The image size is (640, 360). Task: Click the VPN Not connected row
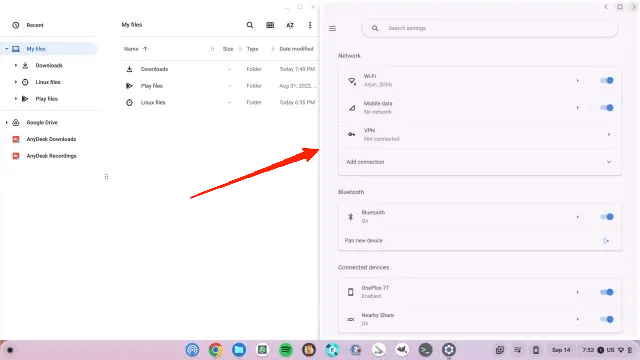479,135
